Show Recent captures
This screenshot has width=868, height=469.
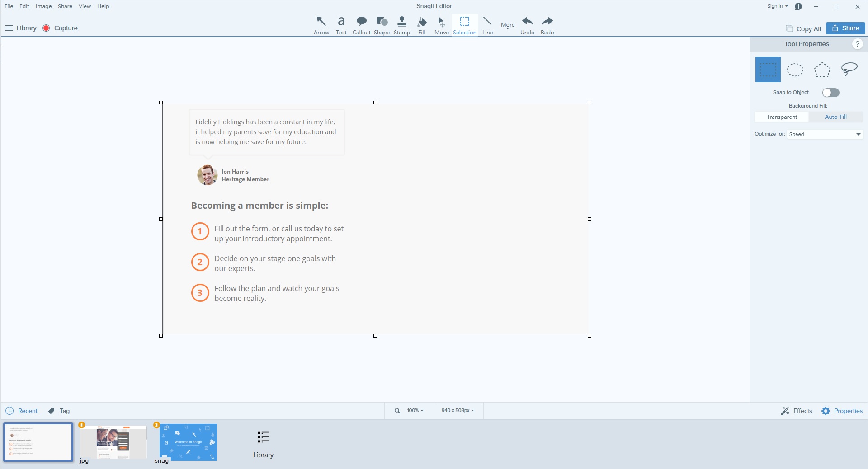coord(22,411)
